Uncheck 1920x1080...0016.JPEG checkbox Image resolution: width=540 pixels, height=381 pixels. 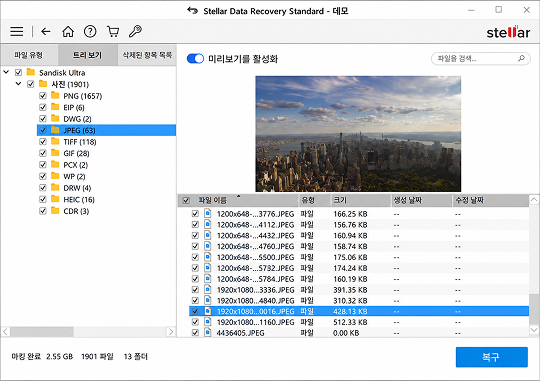(x=195, y=311)
